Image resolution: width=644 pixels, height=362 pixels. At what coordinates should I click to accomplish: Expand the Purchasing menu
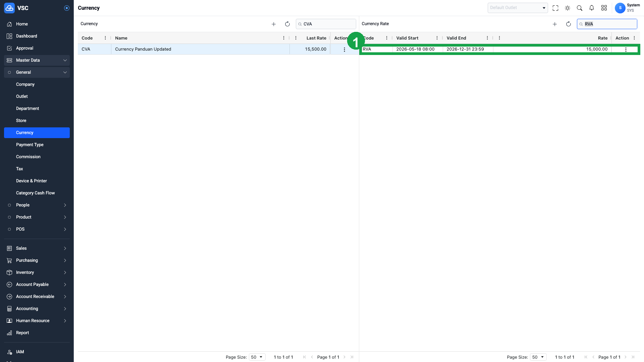tap(37, 260)
